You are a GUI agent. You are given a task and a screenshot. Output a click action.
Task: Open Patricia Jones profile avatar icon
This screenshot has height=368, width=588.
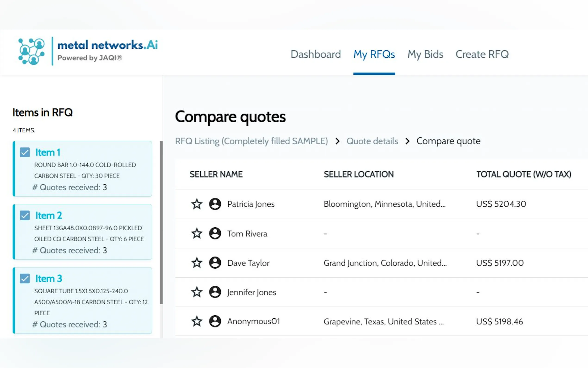click(x=215, y=204)
